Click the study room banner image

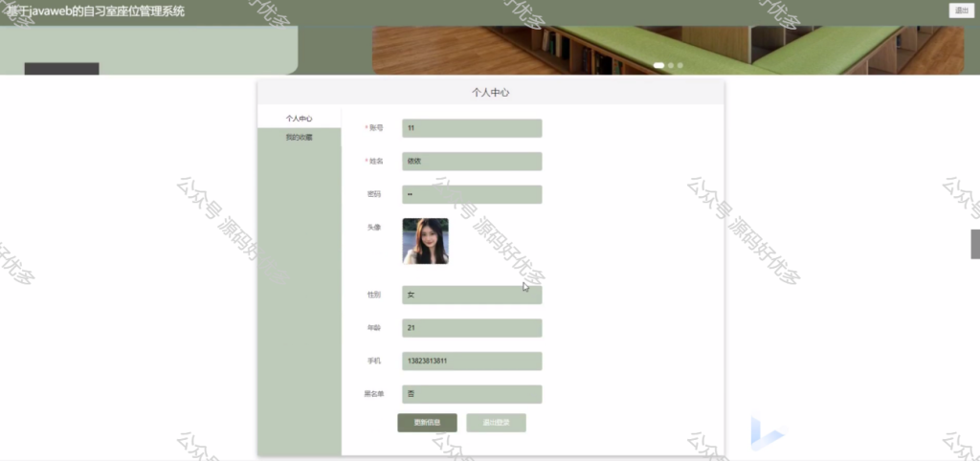tap(668, 50)
